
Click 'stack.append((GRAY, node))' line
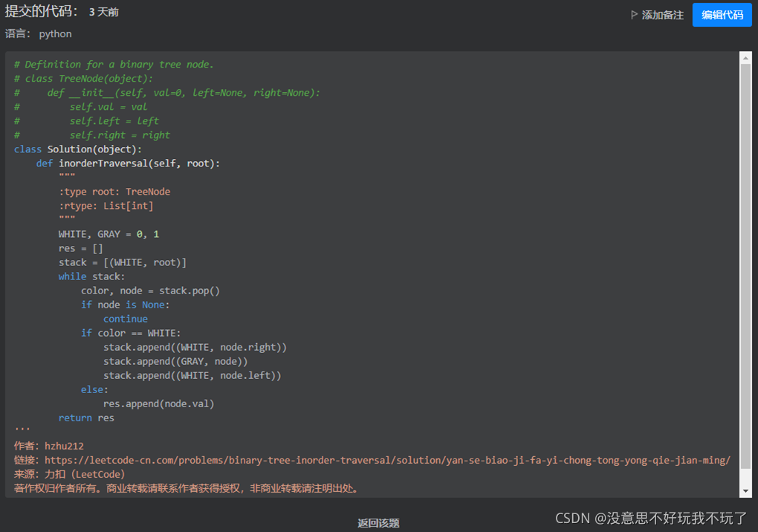click(175, 361)
